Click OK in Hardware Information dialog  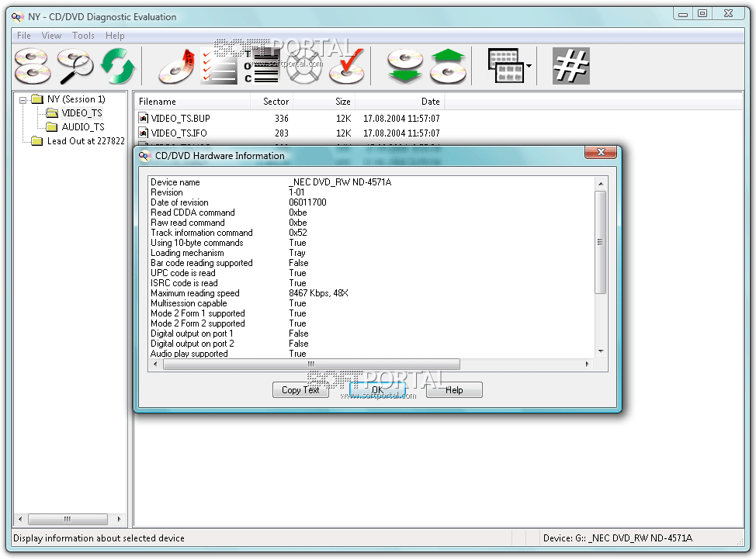tap(377, 390)
